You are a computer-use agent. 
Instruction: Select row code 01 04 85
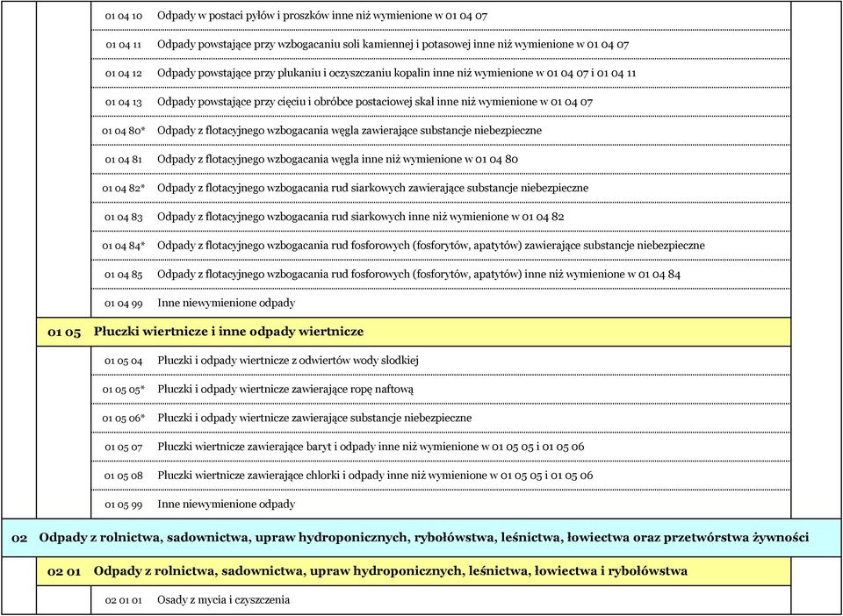(x=124, y=275)
